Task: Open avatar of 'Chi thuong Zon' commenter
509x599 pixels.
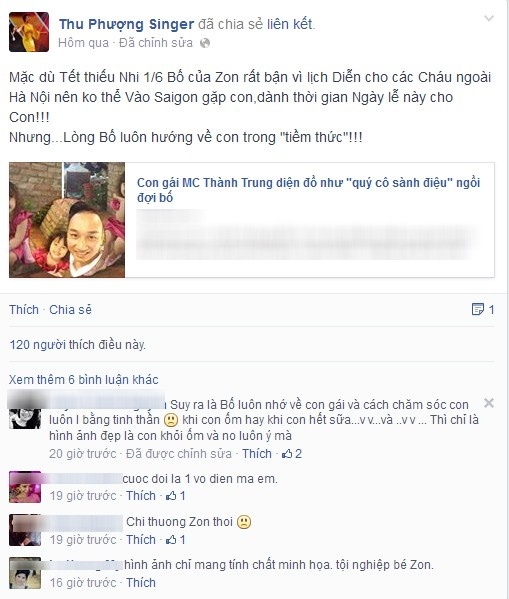Action: coord(25,529)
